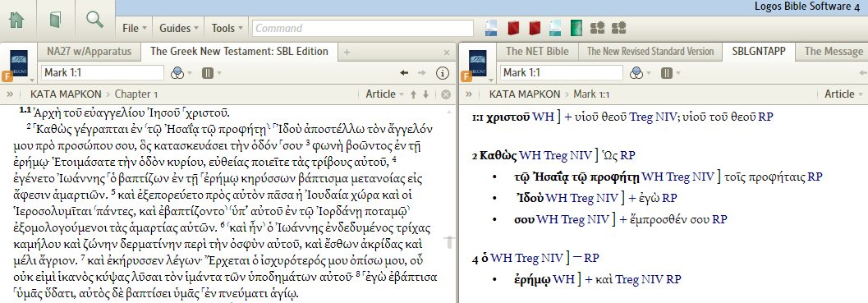Open the Guides menu
The width and height of the screenshot is (868, 303).
[x=179, y=28]
